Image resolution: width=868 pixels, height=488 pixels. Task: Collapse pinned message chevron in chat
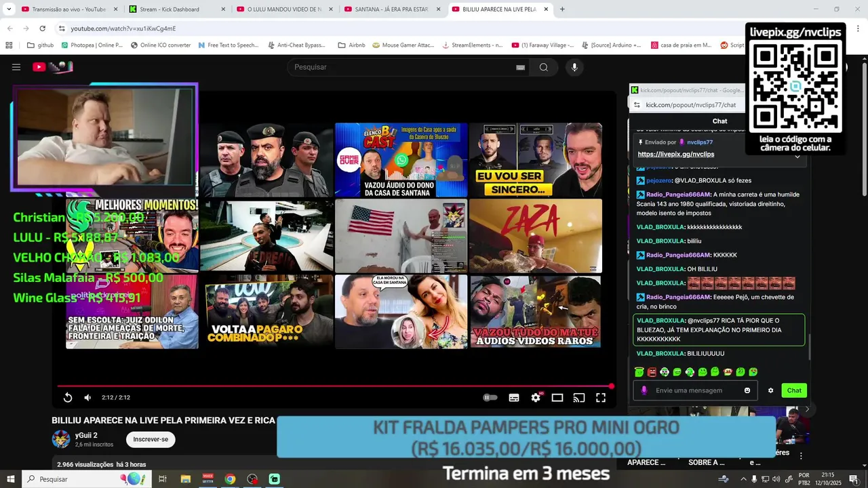(x=797, y=156)
